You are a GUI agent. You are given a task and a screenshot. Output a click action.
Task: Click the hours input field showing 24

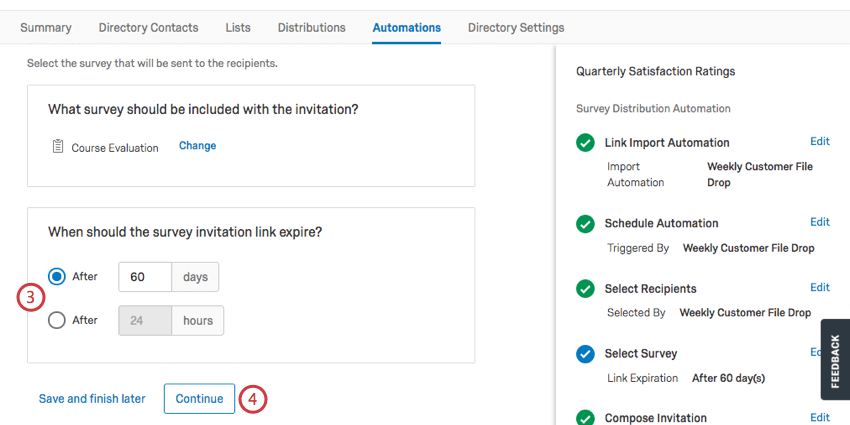click(x=145, y=320)
